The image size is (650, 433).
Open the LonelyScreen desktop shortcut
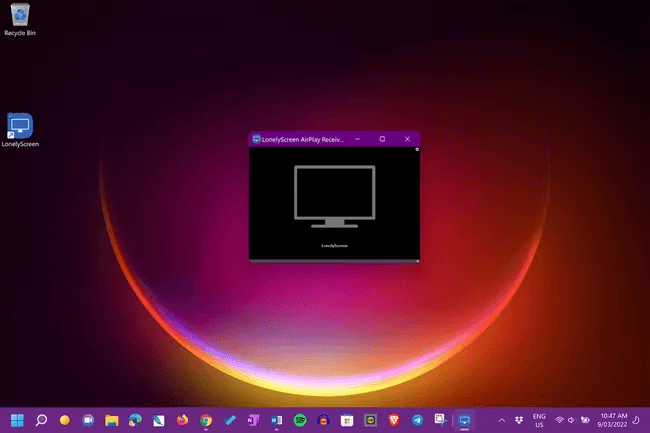pyautogui.click(x=20, y=127)
